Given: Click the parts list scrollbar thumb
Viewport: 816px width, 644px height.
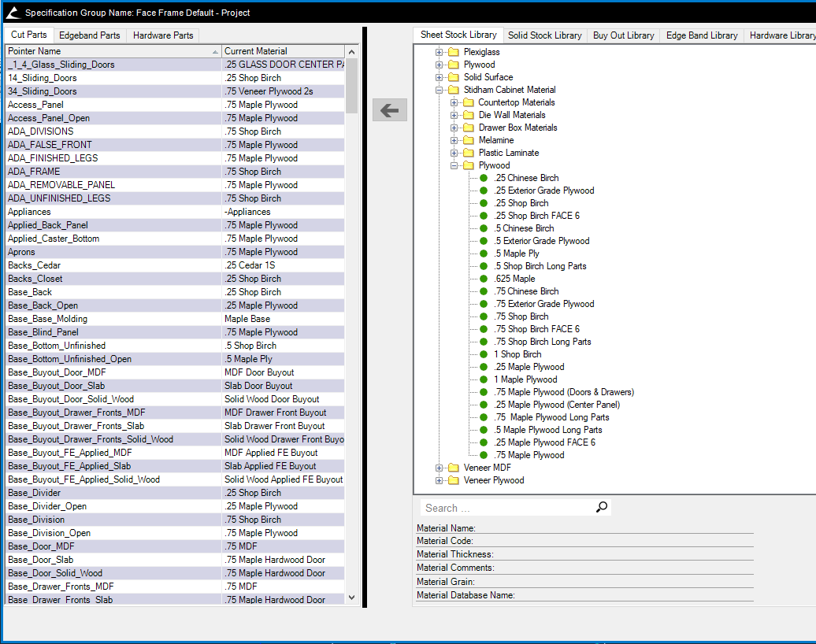Looking at the screenshot, I should [x=352, y=85].
